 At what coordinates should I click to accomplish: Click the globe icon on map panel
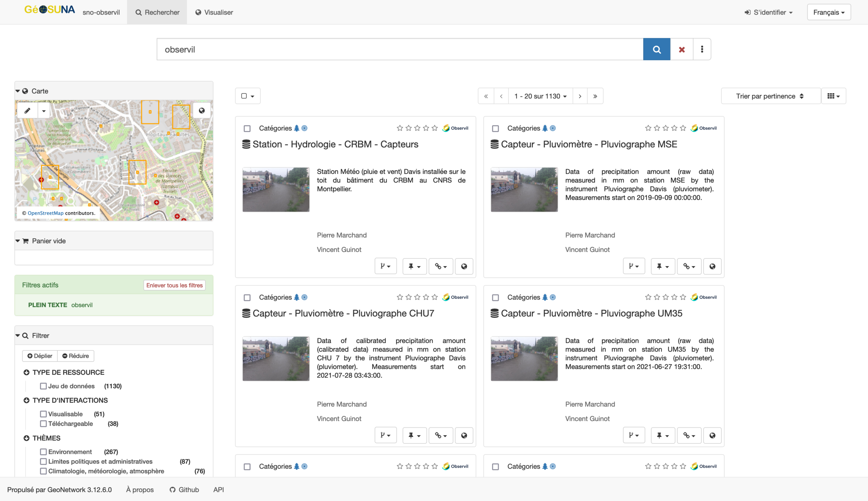click(202, 111)
